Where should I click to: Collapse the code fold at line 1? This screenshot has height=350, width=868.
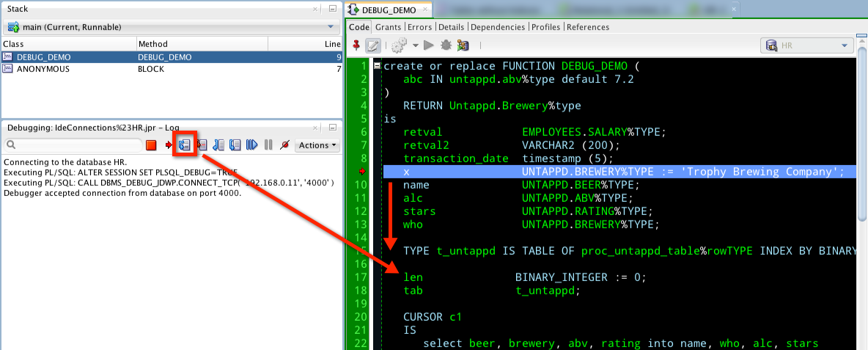click(x=377, y=65)
